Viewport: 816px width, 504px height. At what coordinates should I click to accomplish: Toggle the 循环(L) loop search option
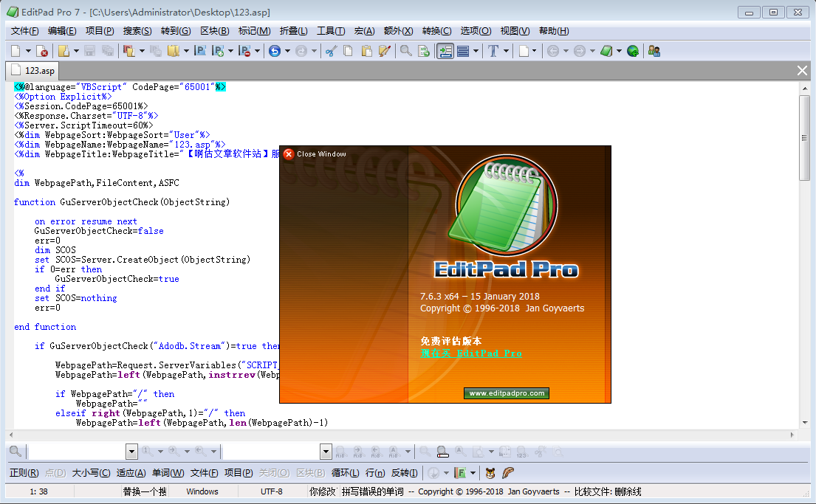coord(345,473)
